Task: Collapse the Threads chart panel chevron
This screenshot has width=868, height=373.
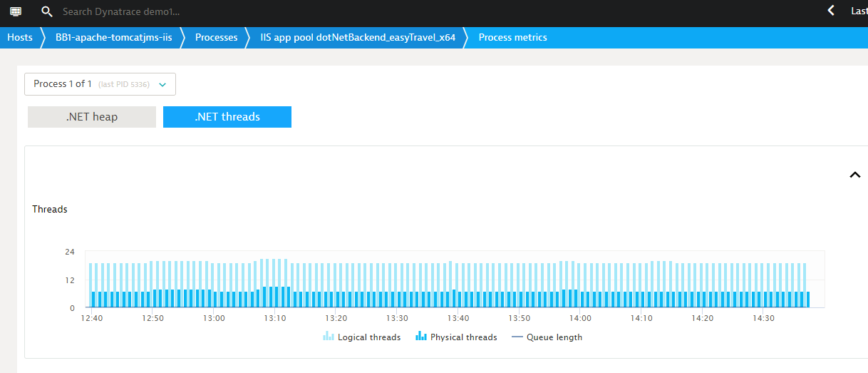Action: click(x=855, y=175)
